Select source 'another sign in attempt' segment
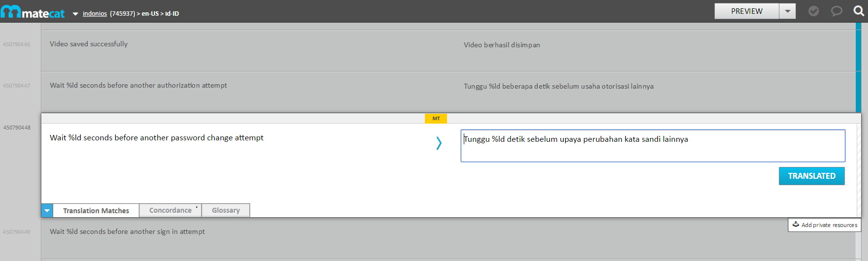This screenshot has height=261, width=868. (x=127, y=231)
